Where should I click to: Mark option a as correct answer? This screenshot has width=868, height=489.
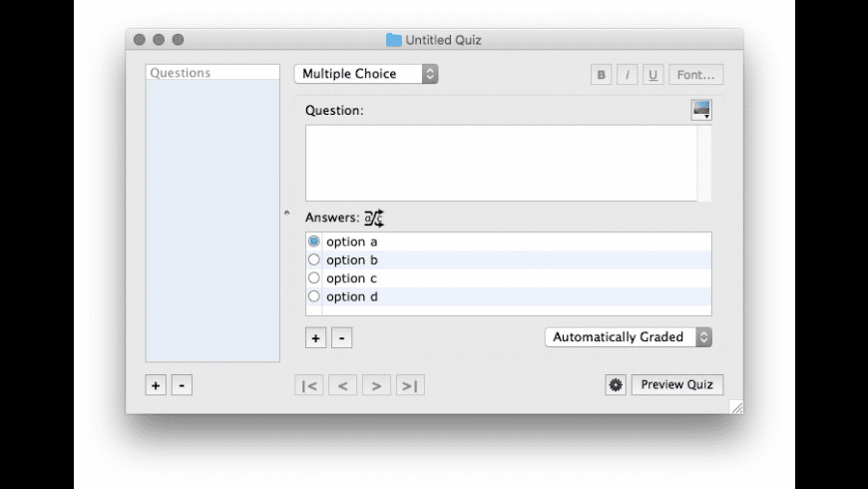point(314,242)
